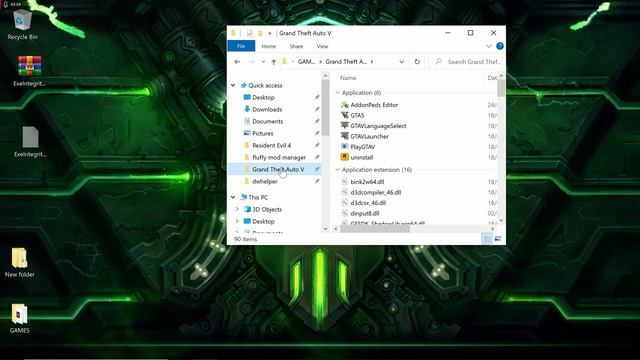The height and width of the screenshot is (360, 640).
Task: Maximize the Grand Theft Auto V window
Action: (x=471, y=33)
